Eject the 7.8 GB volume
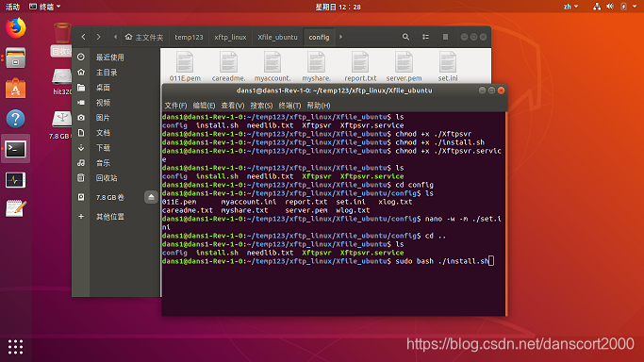 click(x=151, y=197)
